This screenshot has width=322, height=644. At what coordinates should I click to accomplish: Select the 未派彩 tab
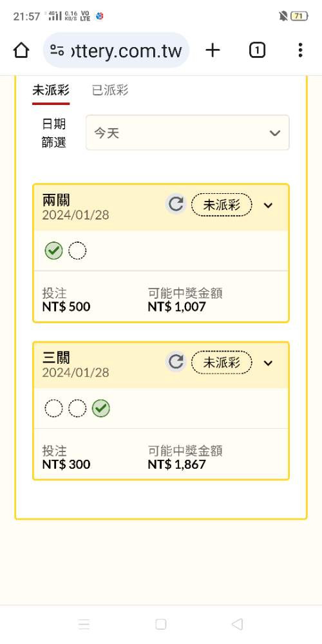[51, 90]
